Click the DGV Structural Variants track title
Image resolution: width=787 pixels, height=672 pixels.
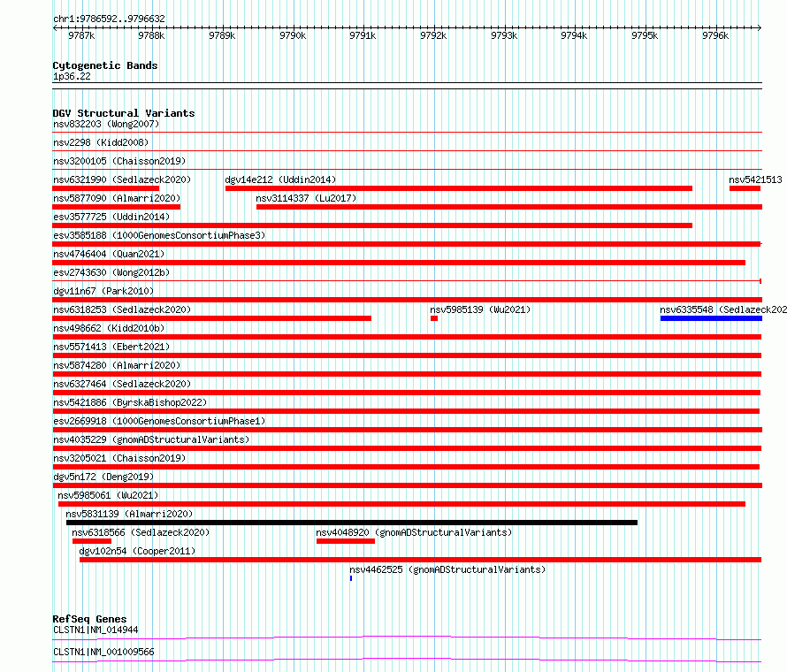124,113
